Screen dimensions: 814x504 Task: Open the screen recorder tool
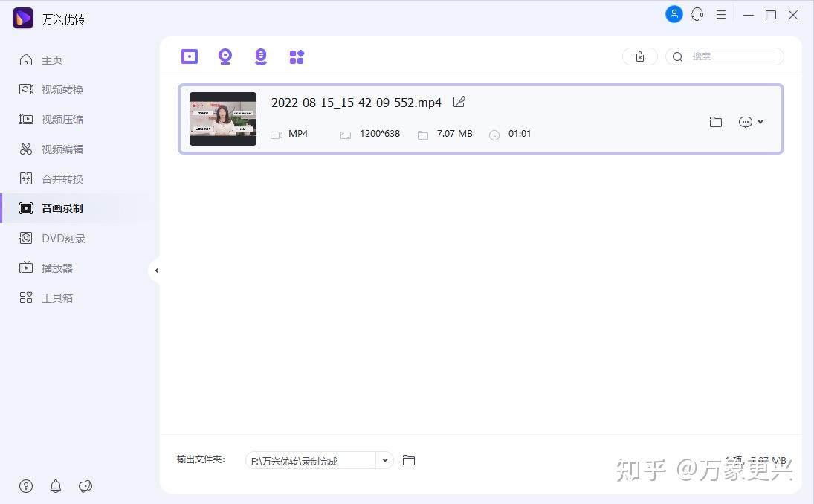click(x=190, y=56)
